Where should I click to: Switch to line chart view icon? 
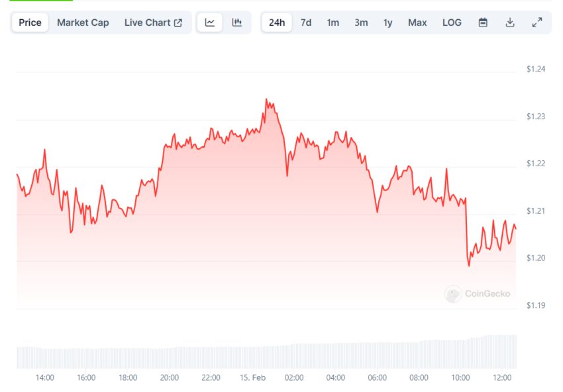point(210,23)
